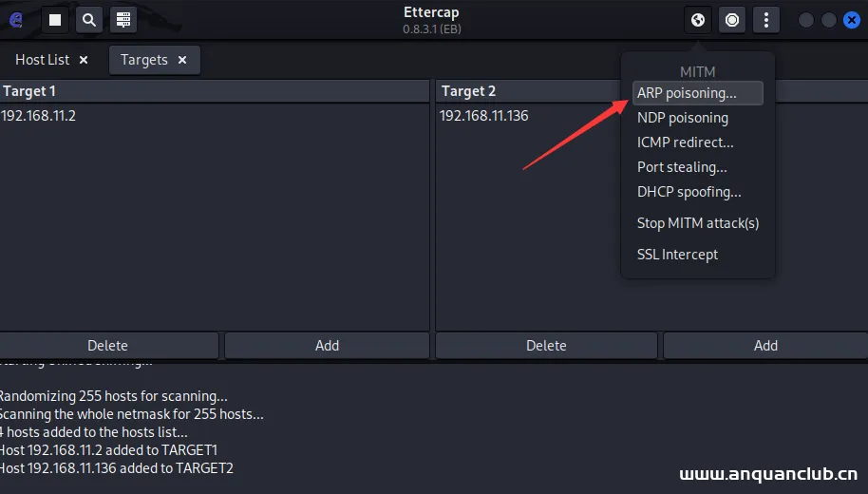
Task: Open the three-dot Ettercap menu
Action: (x=765, y=19)
